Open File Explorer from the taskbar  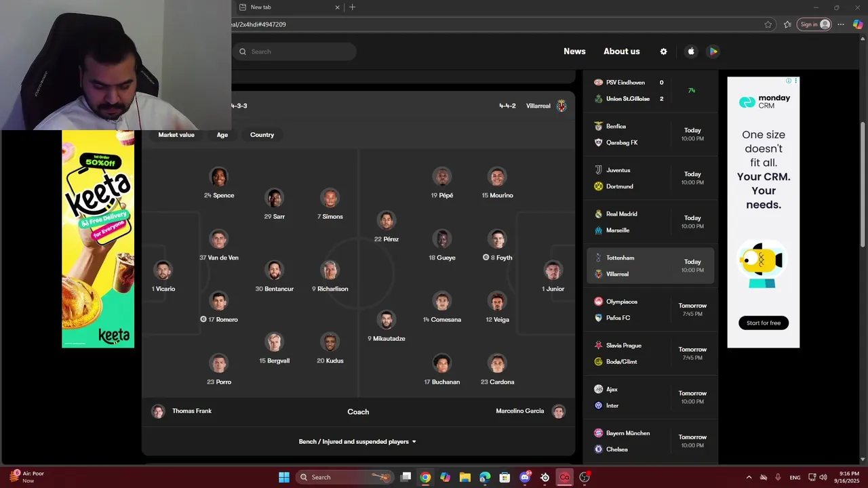pos(465,477)
